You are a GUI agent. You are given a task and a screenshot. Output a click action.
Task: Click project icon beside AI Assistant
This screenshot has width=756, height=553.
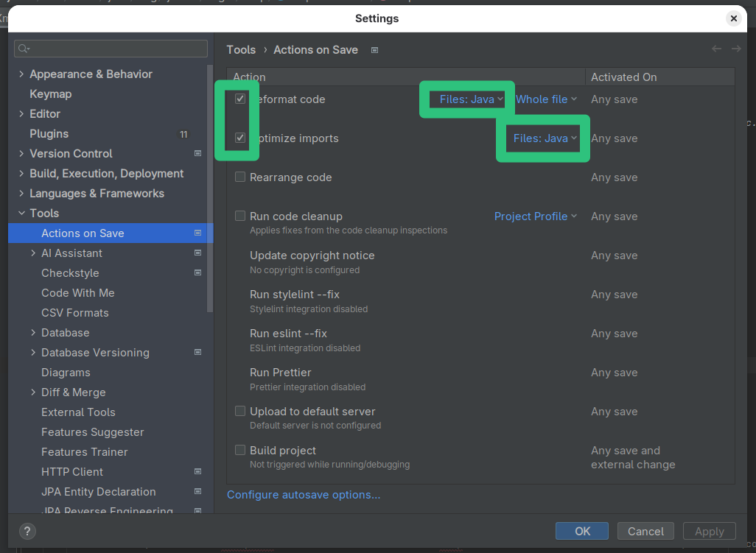197,253
